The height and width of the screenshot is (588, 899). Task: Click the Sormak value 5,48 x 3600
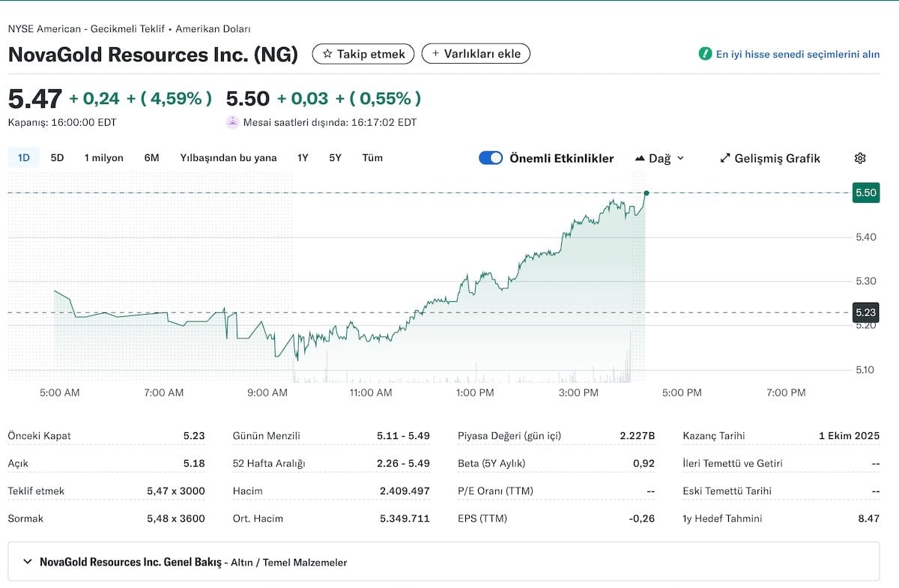176,518
